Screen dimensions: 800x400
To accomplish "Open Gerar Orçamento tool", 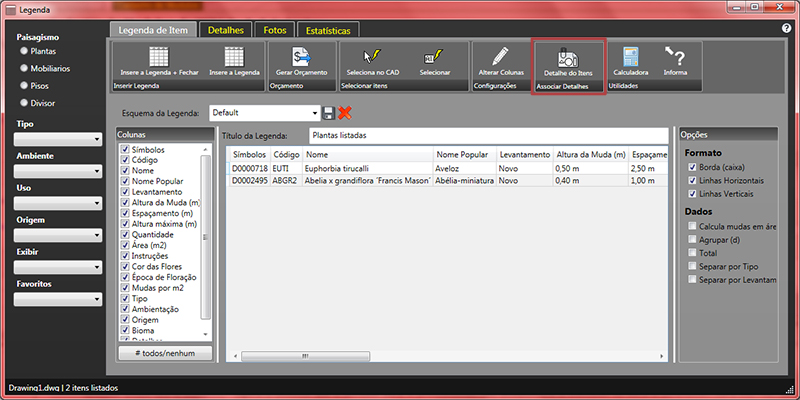I will coord(301,57).
